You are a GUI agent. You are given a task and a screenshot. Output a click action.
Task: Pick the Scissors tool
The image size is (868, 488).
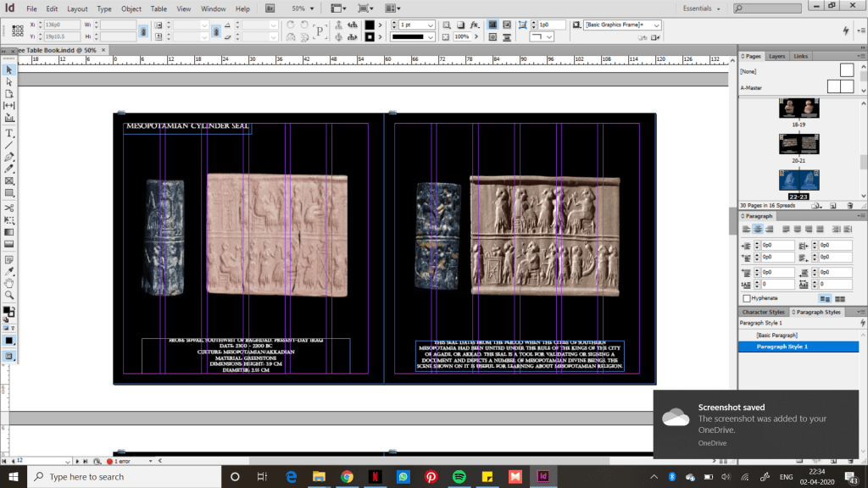point(9,208)
